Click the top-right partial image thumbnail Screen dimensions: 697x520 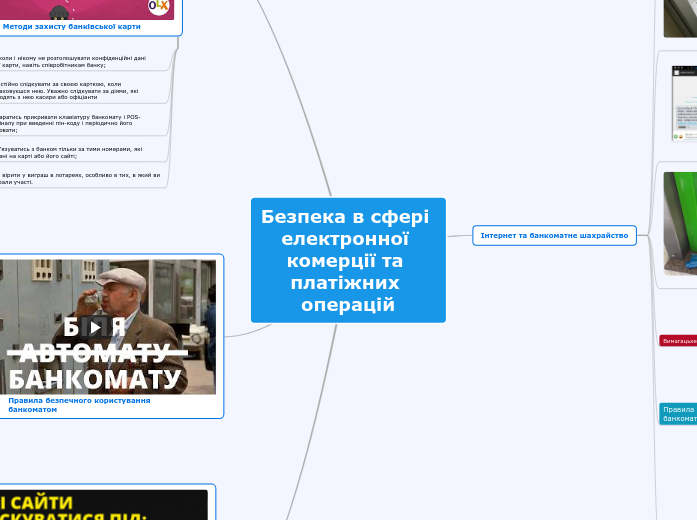click(680, 17)
